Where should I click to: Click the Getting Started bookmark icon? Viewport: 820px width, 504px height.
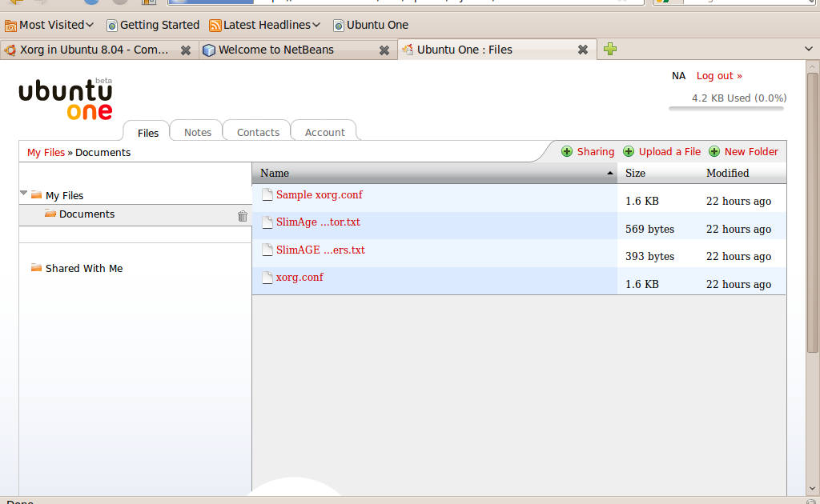click(112, 25)
